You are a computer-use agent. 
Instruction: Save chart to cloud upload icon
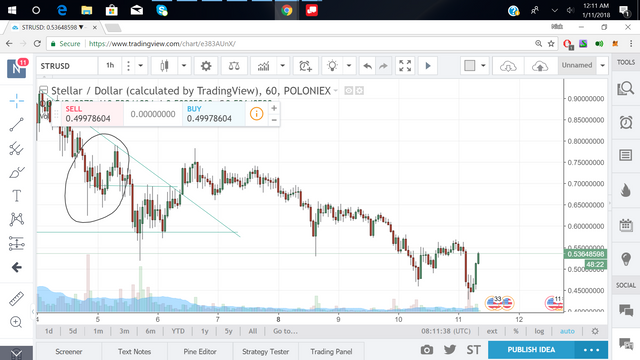[x=540, y=66]
